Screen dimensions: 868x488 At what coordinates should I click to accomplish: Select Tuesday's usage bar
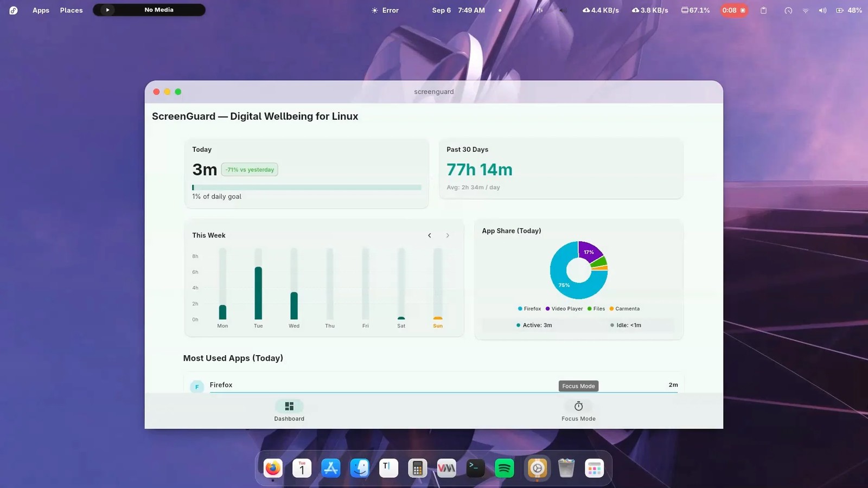(258, 293)
